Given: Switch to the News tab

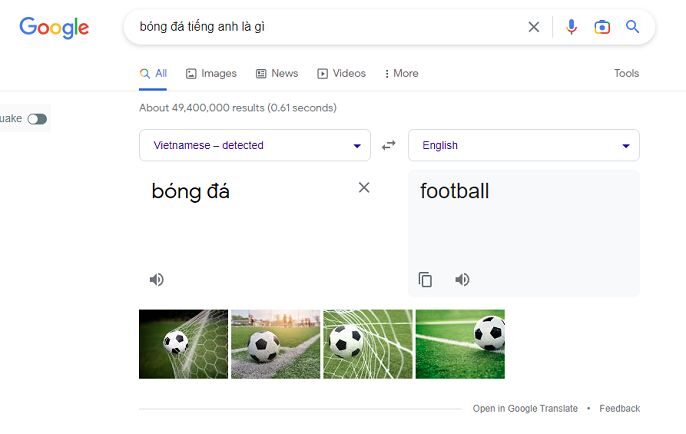Looking at the screenshot, I should point(277,73).
